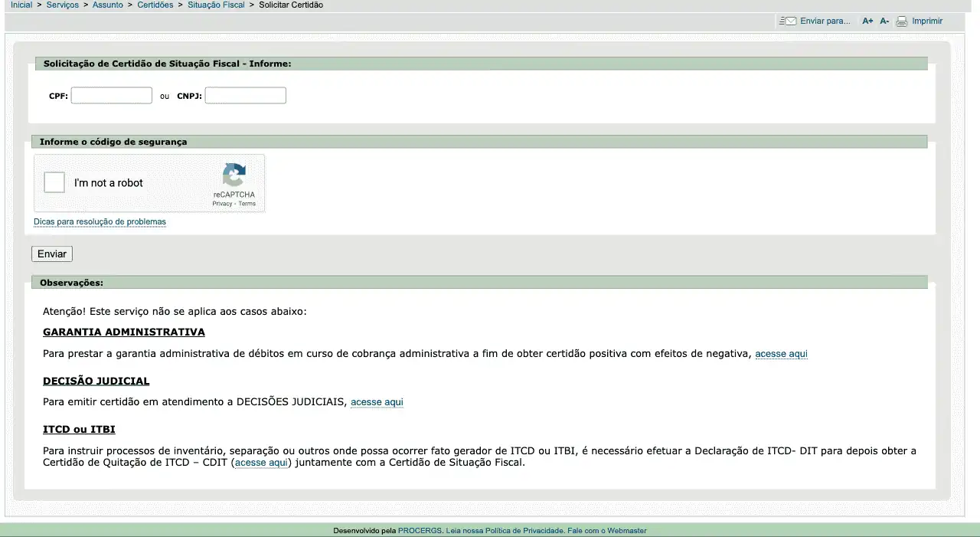Screen dimensions: 980x537
Task: Open the reCAPTCHA Privacy link
Action: tap(222, 204)
